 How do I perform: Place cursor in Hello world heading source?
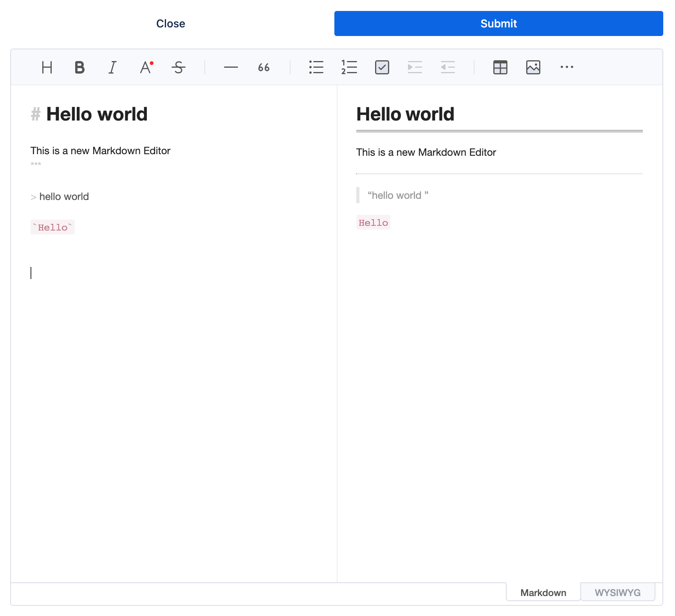click(x=89, y=114)
